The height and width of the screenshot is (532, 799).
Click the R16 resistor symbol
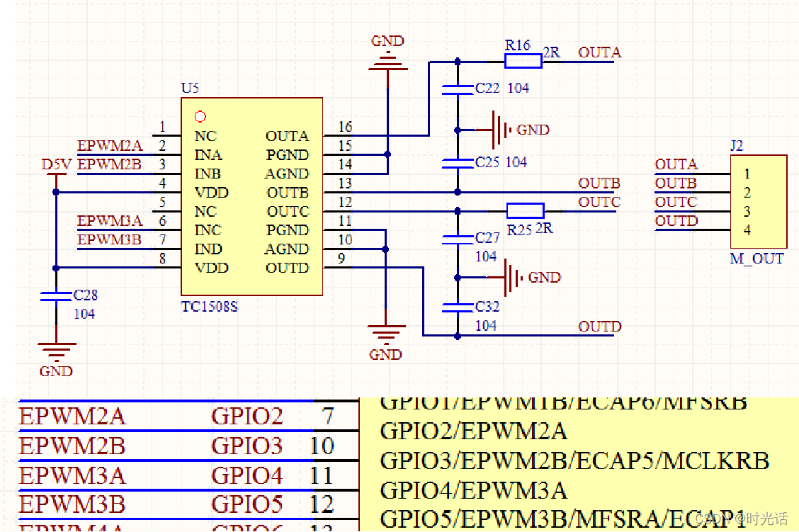[523, 61]
